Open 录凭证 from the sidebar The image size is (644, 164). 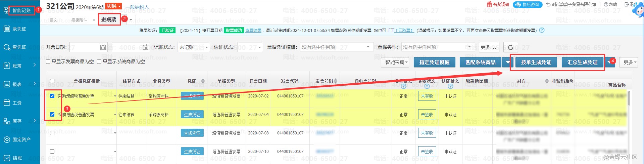15,29
